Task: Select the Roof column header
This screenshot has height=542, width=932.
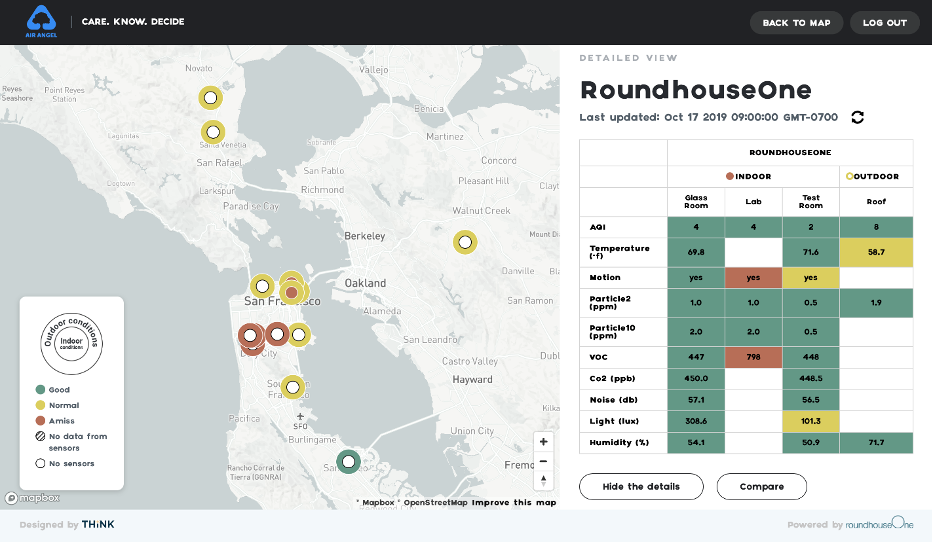Action: click(876, 201)
